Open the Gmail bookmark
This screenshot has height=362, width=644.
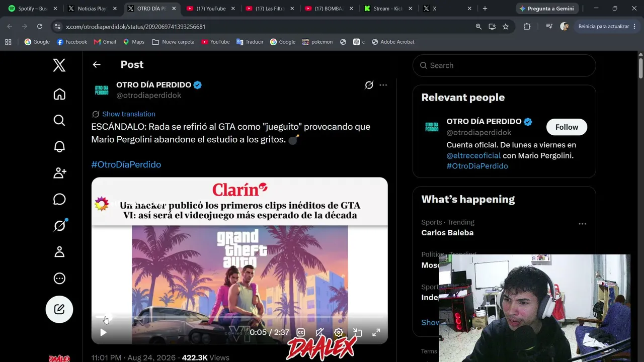105,42
